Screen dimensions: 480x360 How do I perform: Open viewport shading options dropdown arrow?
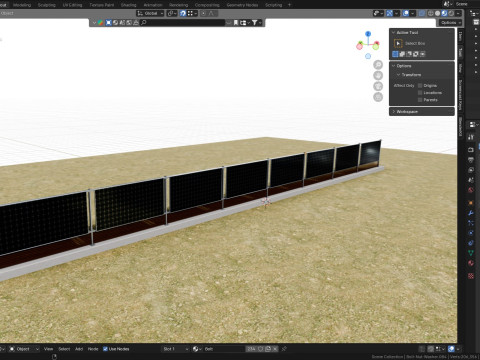click(459, 13)
